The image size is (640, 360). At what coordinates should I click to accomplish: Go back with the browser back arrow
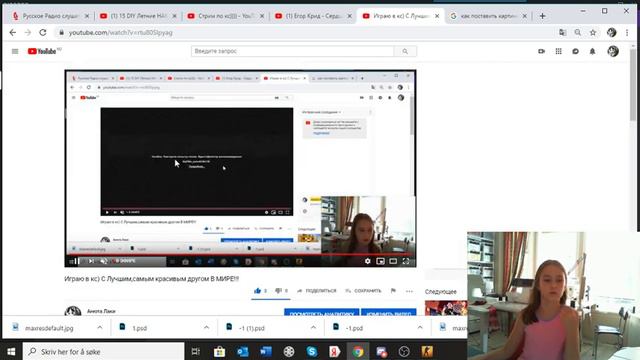click(x=13, y=32)
